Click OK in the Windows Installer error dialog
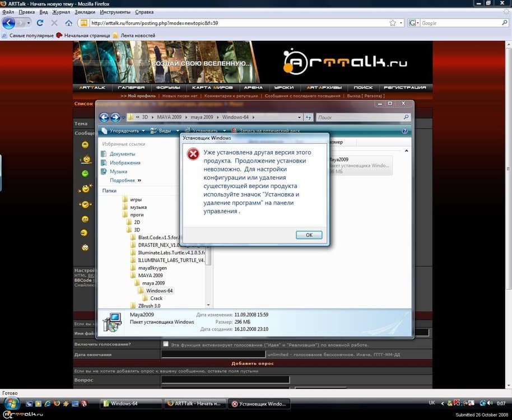 click(309, 235)
